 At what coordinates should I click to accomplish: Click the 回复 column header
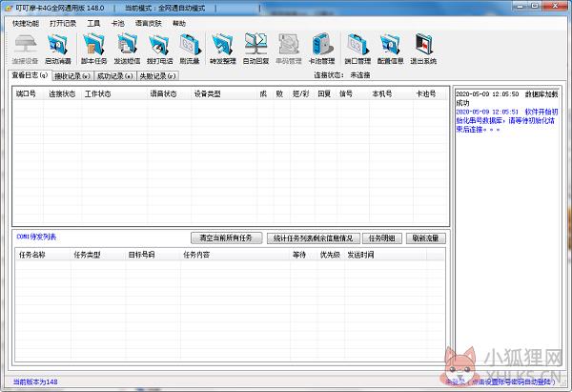click(324, 93)
